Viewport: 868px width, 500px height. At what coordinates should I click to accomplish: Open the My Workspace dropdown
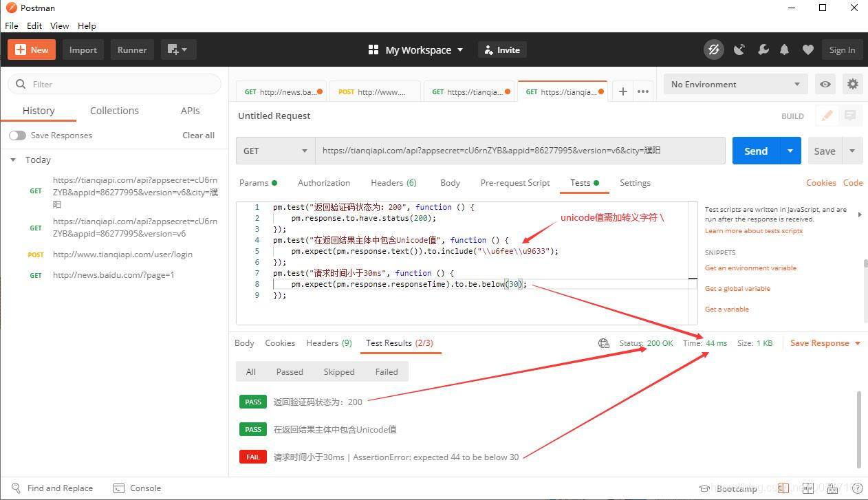[424, 50]
